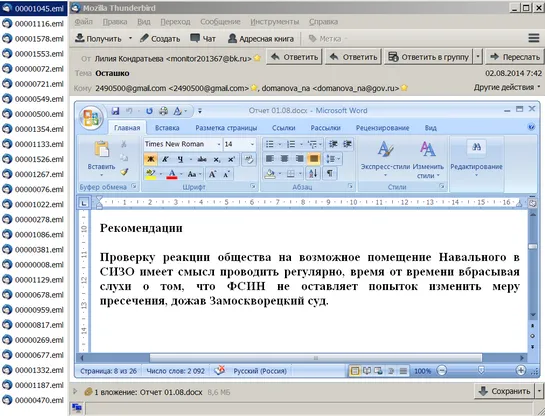The height and width of the screenshot is (416, 545).
Task: Click the decrease indent icon
Action: pos(333,144)
